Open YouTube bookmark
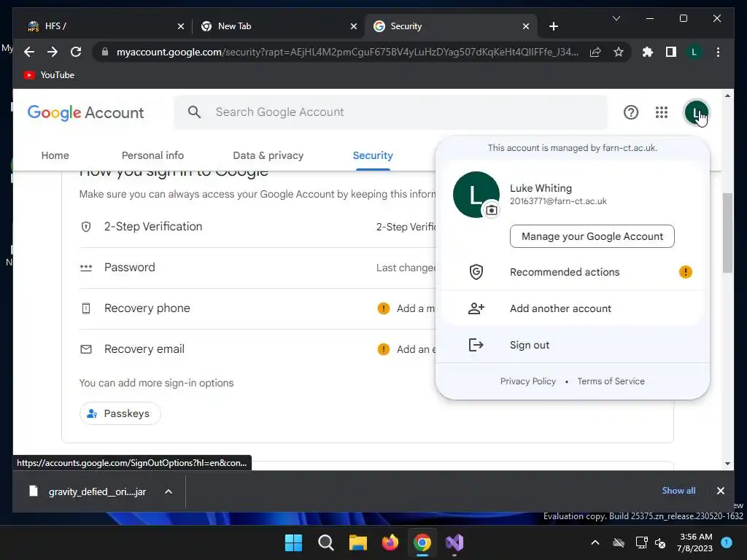Screen dimensions: 747x560 tap(49, 75)
